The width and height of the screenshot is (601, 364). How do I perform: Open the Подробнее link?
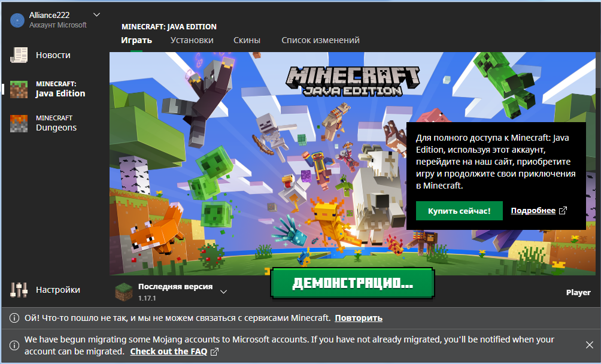click(539, 211)
